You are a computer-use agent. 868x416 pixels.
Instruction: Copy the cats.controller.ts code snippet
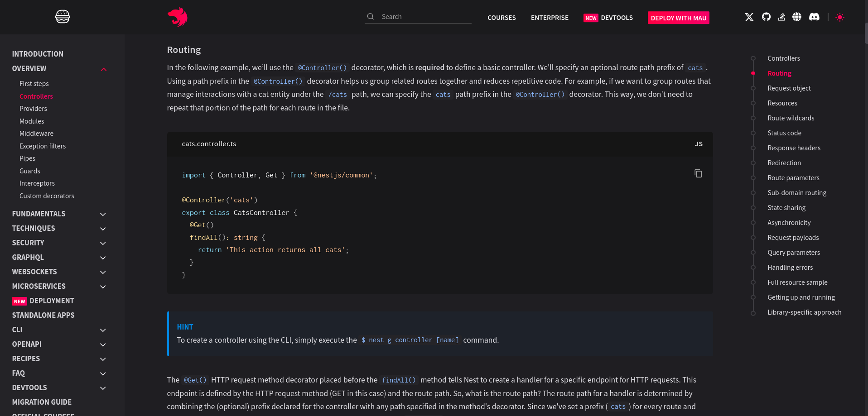698,173
